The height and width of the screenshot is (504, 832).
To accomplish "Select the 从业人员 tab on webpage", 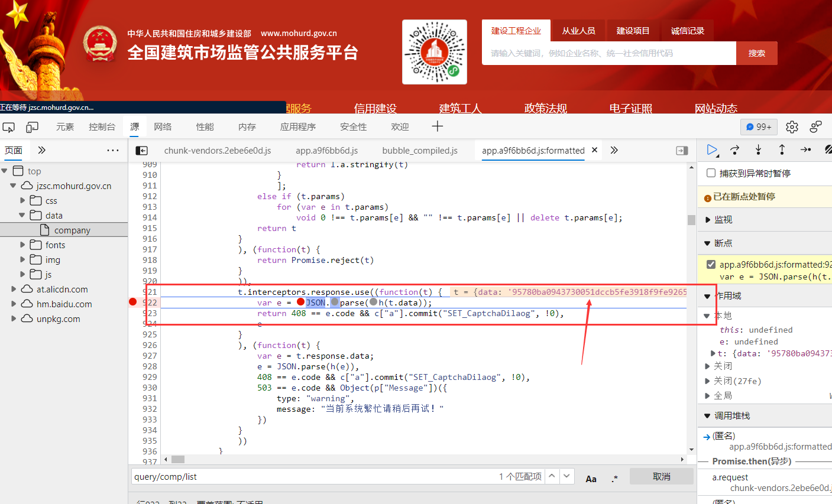I will point(578,31).
